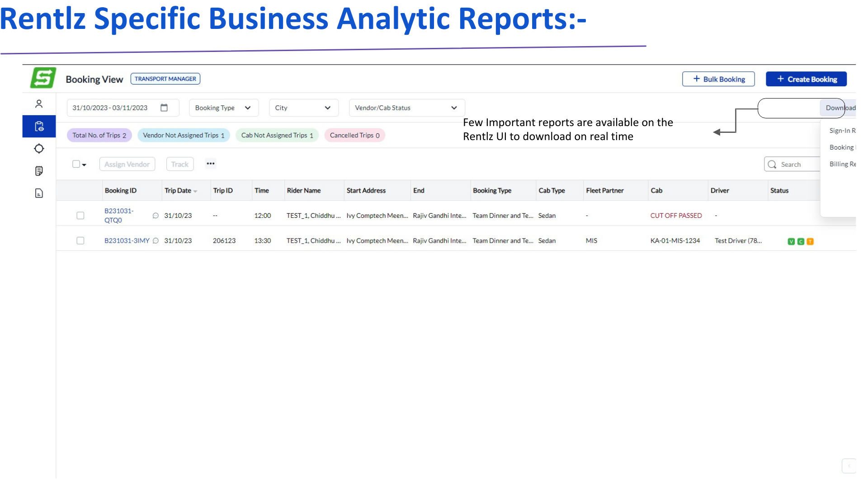
Task: Open comment icon next to B231031-3IMY
Action: point(156,241)
